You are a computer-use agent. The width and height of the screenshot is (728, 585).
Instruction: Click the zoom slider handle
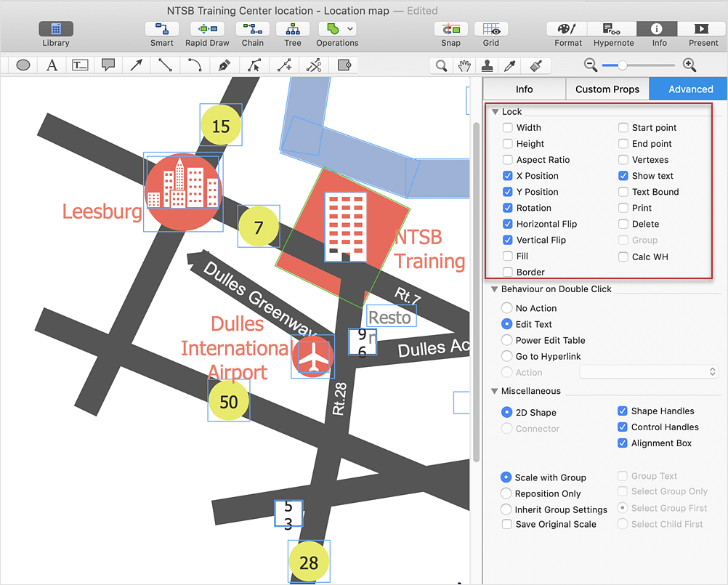pos(622,65)
